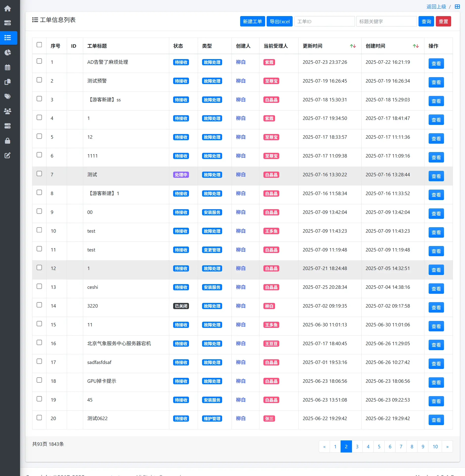The height and width of the screenshot is (476, 465).
Task: Click the 处理中 status badge in row 7
Action: [181, 175]
